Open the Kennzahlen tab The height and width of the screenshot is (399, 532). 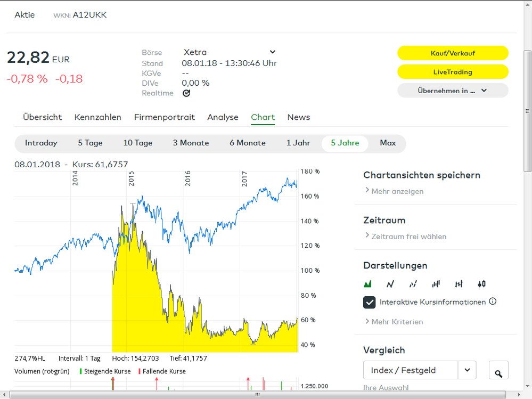pos(97,117)
